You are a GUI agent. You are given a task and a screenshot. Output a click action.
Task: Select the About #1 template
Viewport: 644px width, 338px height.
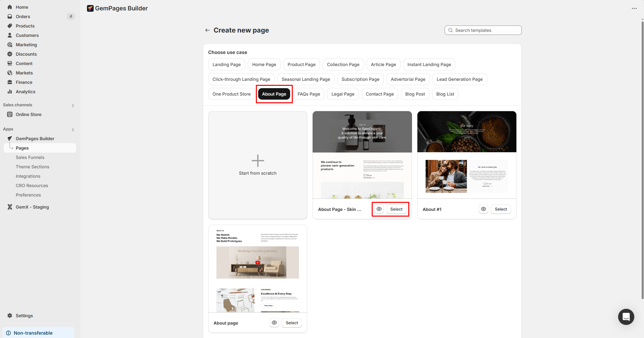click(x=501, y=209)
